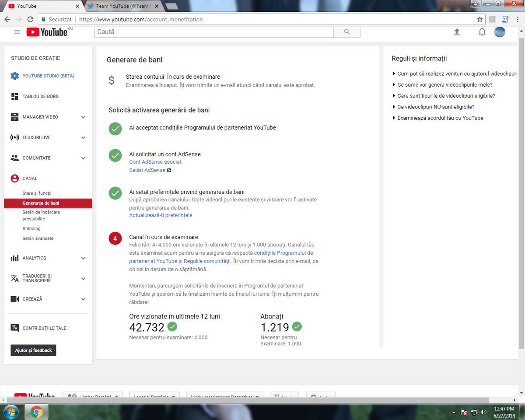Screen dimensions: 525x420
Task: Open Branding under Canal
Action: pyautogui.click(x=31, y=228)
